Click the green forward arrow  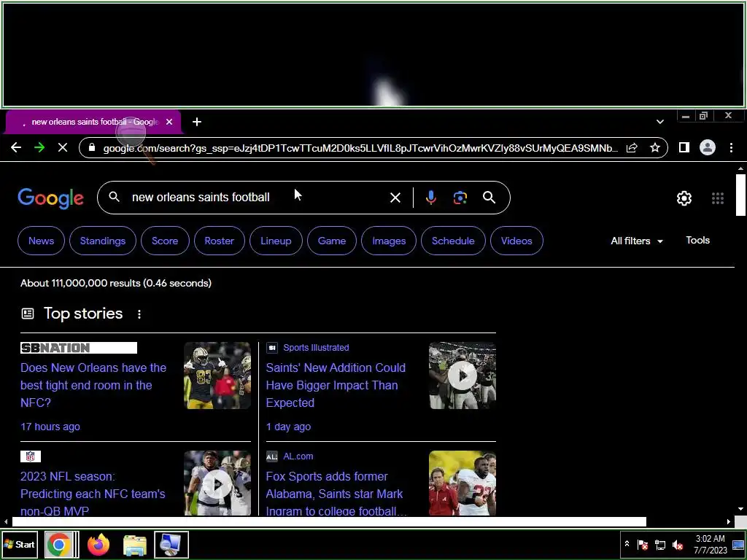39,147
